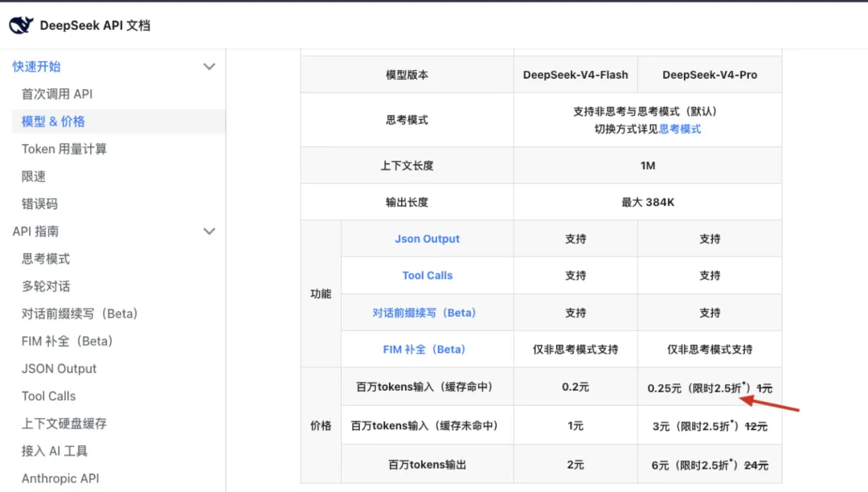Open Tool Calls in the sidebar
The image size is (868, 492).
(x=49, y=396)
